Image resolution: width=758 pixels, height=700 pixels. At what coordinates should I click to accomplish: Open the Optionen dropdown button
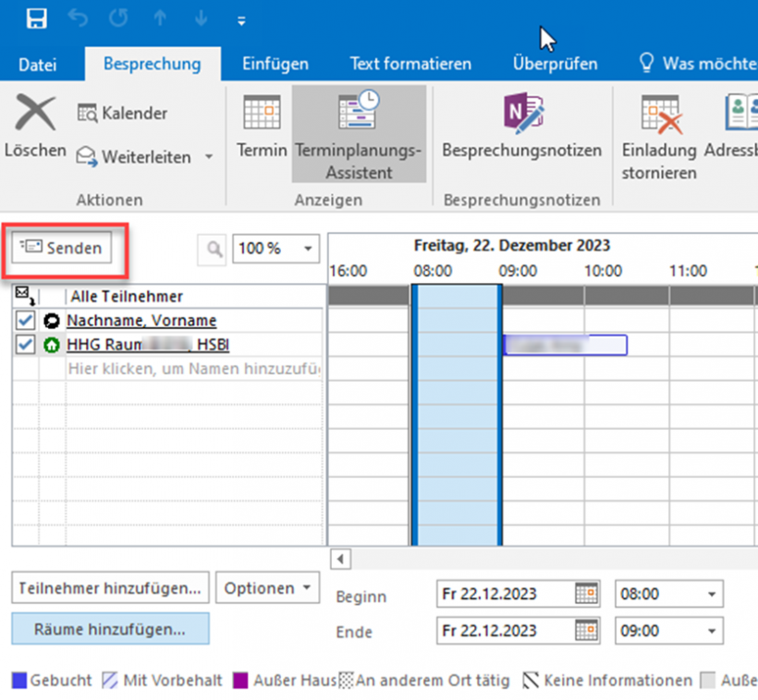(267, 588)
